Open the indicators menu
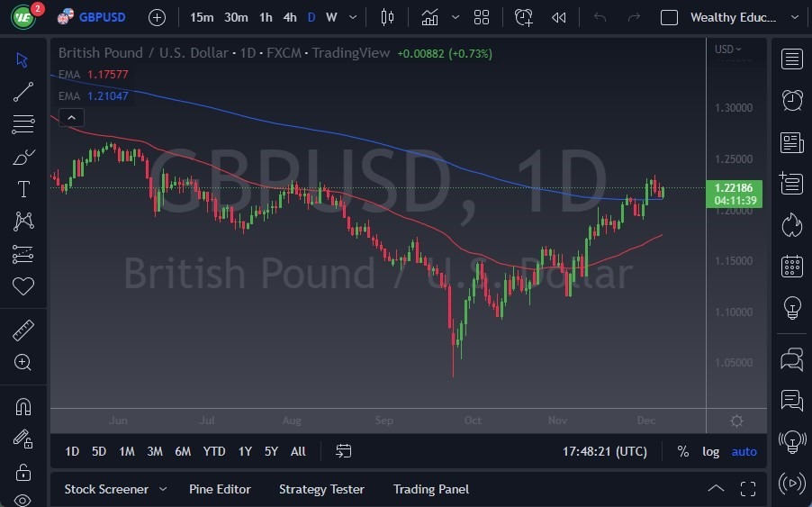 tap(429, 18)
